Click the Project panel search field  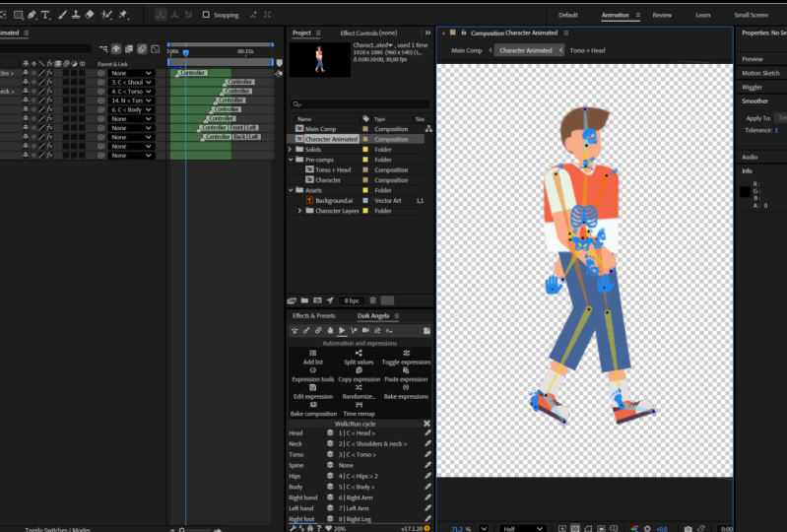click(x=360, y=104)
